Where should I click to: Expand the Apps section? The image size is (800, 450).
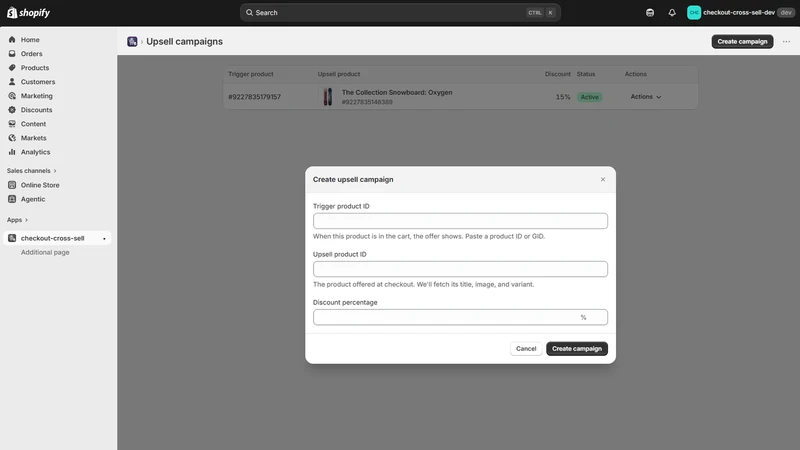click(x=17, y=220)
